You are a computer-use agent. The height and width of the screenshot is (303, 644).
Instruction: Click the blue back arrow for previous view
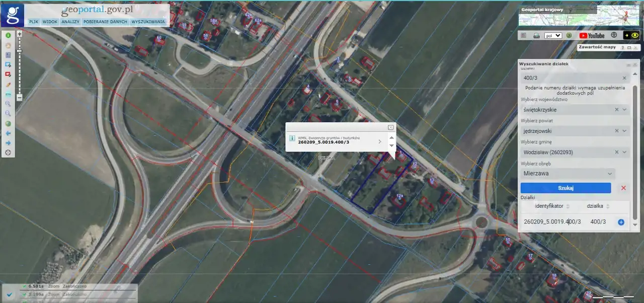tap(8, 133)
